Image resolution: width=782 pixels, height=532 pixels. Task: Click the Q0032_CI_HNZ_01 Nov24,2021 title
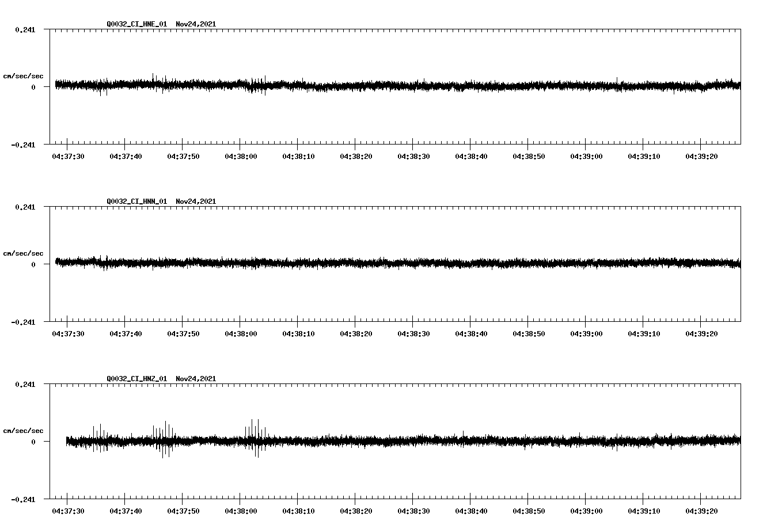tap(161, 379)
